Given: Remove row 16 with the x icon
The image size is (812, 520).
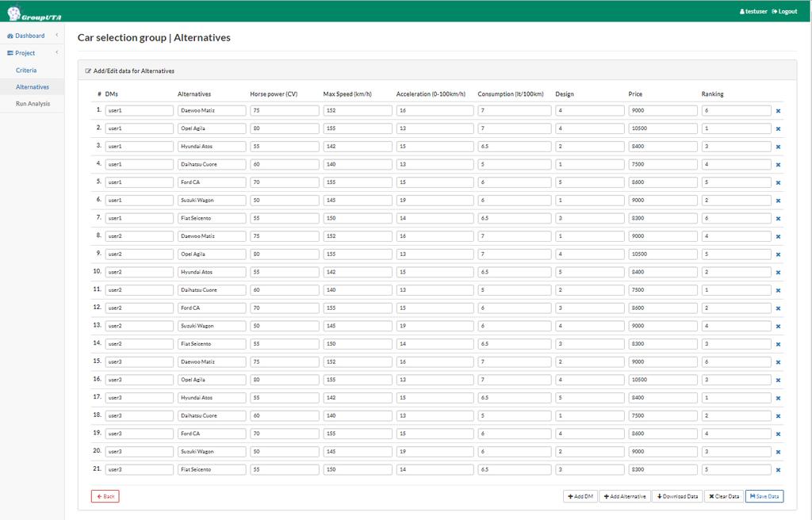Looking at the screenshot, I should point(778,380).
